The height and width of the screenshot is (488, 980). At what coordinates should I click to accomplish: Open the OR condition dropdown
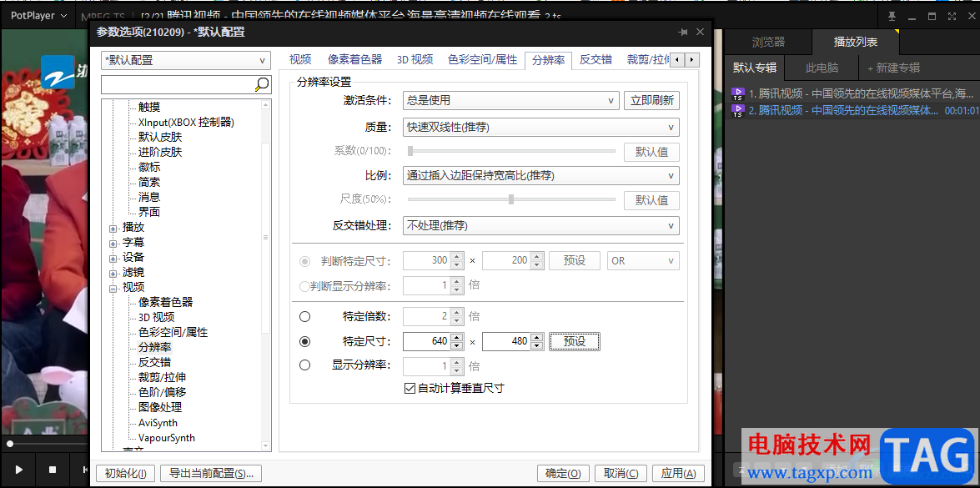643,260
